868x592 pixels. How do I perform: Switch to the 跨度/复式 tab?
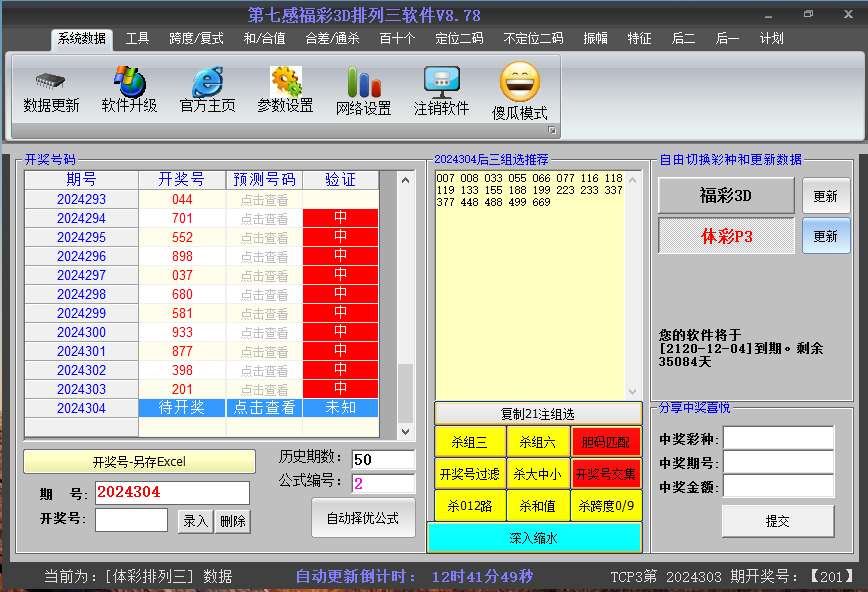point(196,39)
